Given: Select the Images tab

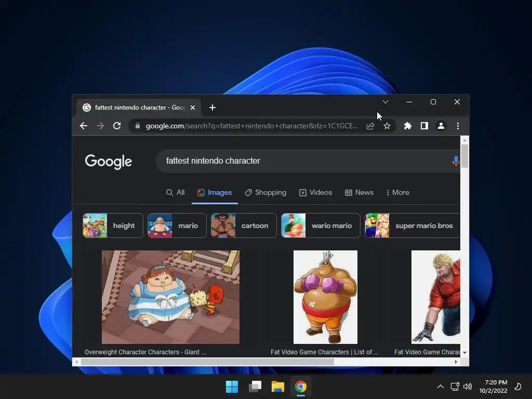Looking at the screenshot, I should click(215, 192).
